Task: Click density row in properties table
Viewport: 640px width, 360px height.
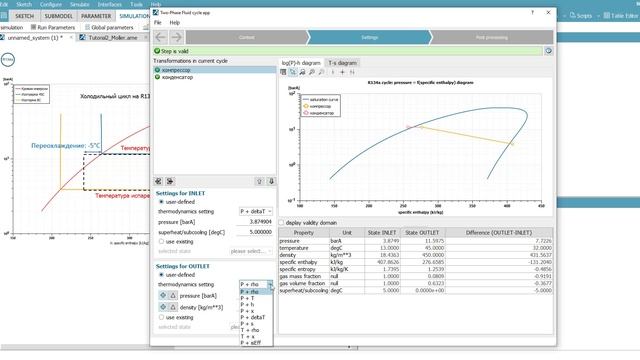Action: [x=416, y=255]
